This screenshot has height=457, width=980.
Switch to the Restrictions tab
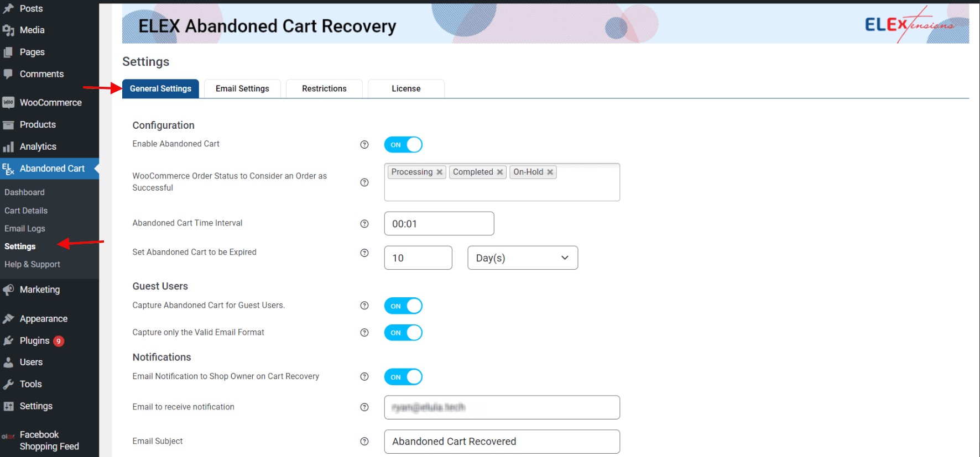click(324, 89)
